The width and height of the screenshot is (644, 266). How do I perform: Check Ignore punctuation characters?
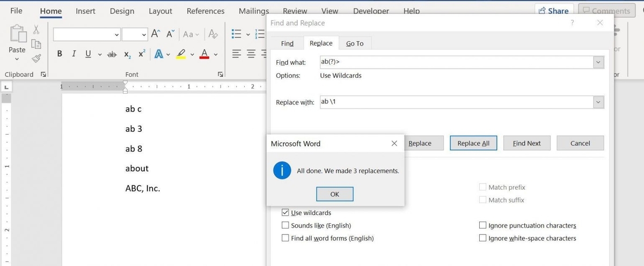coord(483,226)
